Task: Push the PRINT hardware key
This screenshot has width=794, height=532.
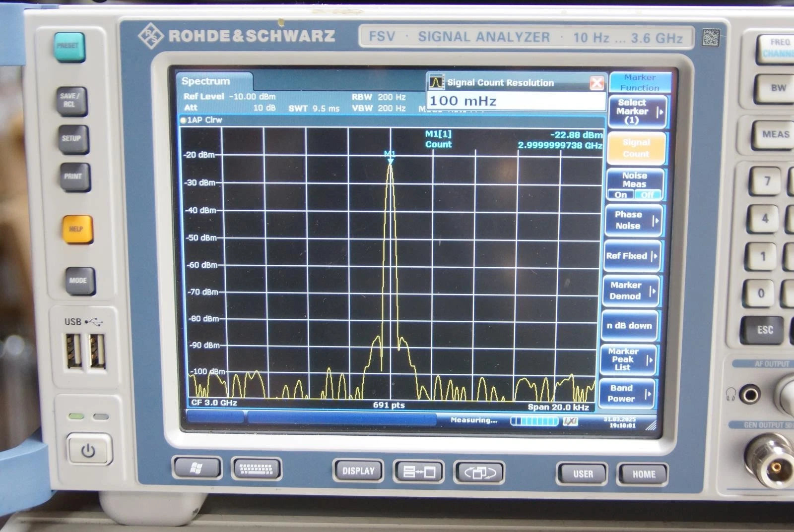Action: click(x=75, y=177)
